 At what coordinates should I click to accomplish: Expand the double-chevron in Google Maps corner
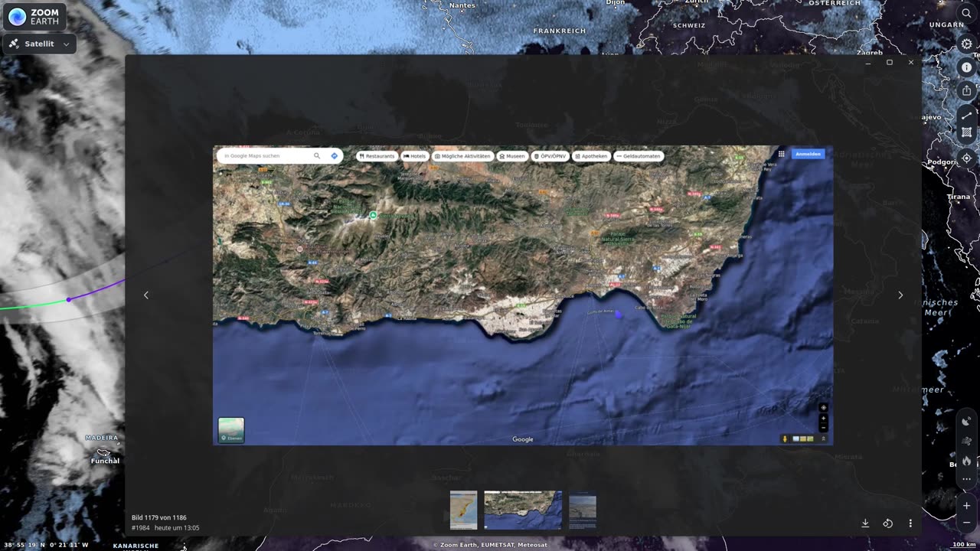(824, 439)
